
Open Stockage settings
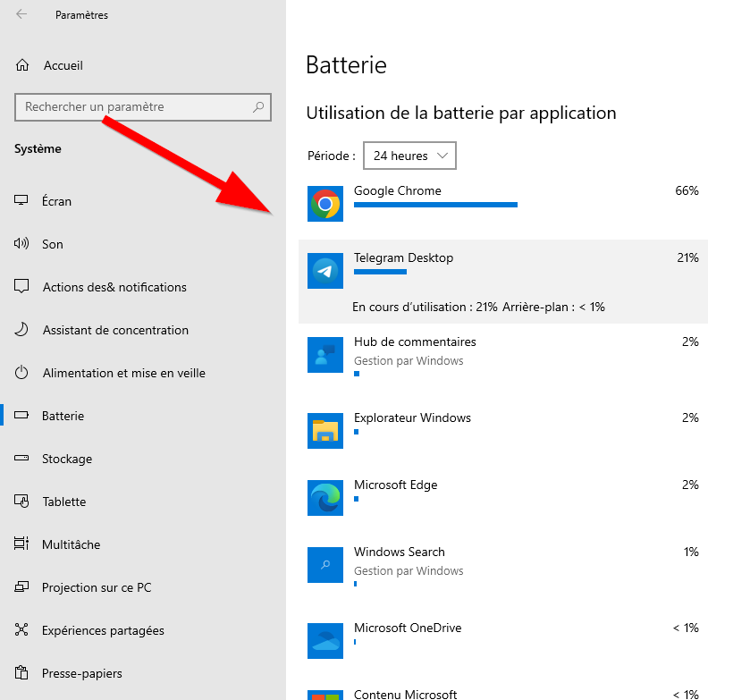67,459
